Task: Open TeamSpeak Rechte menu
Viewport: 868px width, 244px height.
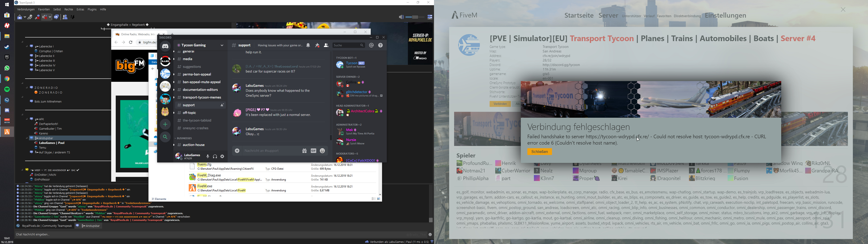Action: click(69, 9)
